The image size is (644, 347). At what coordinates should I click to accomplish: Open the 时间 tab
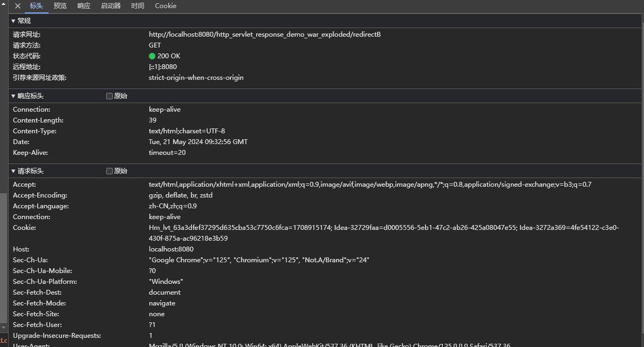pyautogui.click(x=138, y=6)
